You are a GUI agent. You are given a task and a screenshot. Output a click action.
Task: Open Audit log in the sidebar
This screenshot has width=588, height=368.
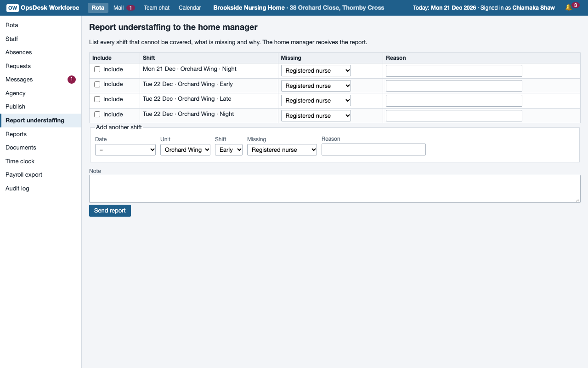coord(41,189)
